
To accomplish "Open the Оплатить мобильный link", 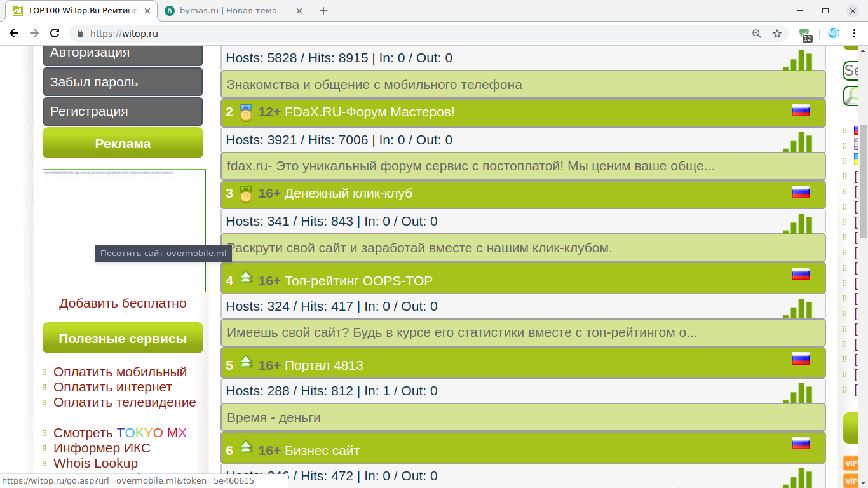I will (120, 372).
